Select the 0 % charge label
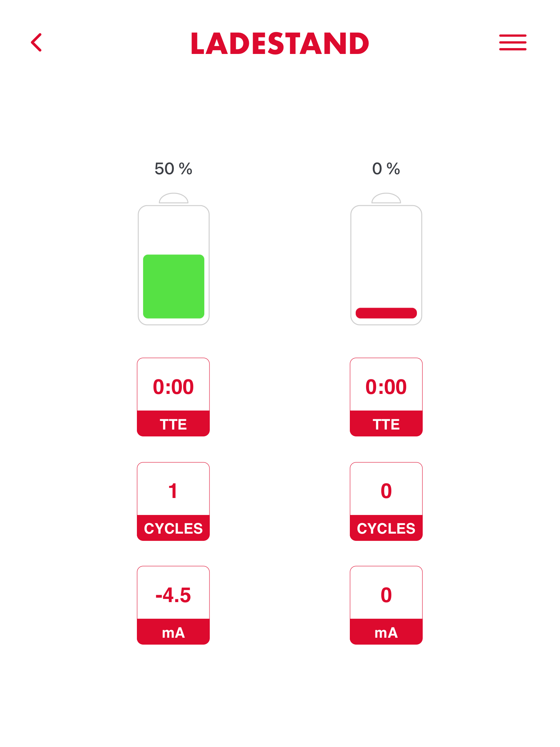This screenshot has width=560, height=747. coord(386,169)
